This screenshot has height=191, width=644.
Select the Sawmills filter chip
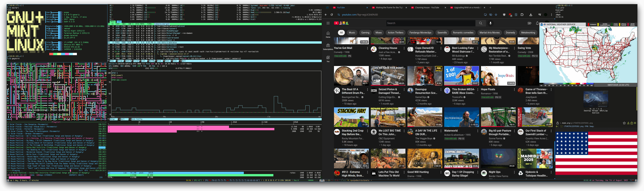pyautogui.click(x=442, y=33)
